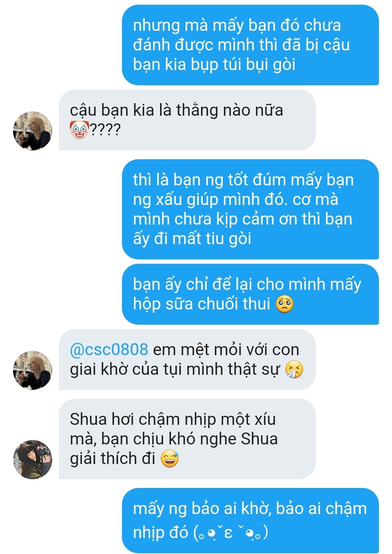Tap the blonde avatar beside @csc0808 message
392x554 pixels.
(x=33, y=370)
